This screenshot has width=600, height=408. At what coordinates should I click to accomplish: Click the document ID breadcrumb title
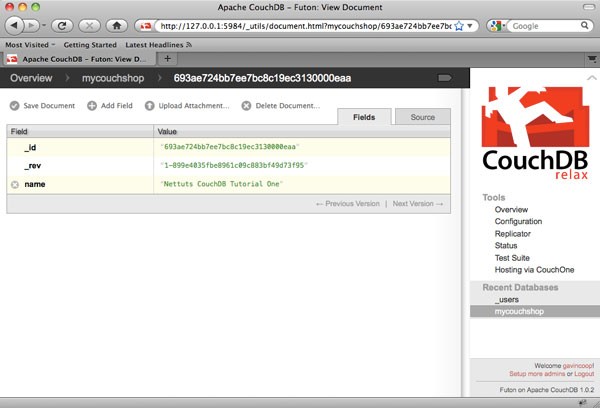[262, 78]
